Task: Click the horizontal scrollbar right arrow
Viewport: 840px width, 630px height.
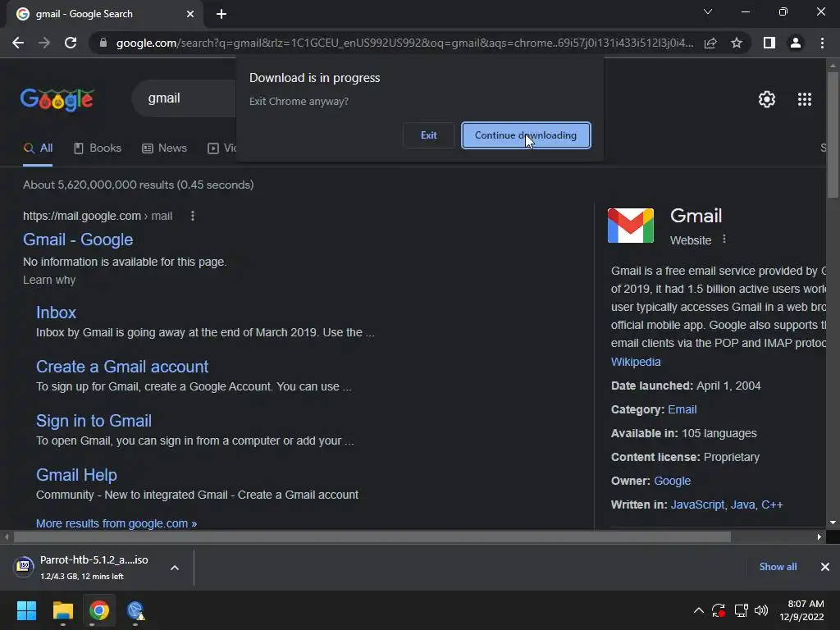Action: click(x=819, y=536)
